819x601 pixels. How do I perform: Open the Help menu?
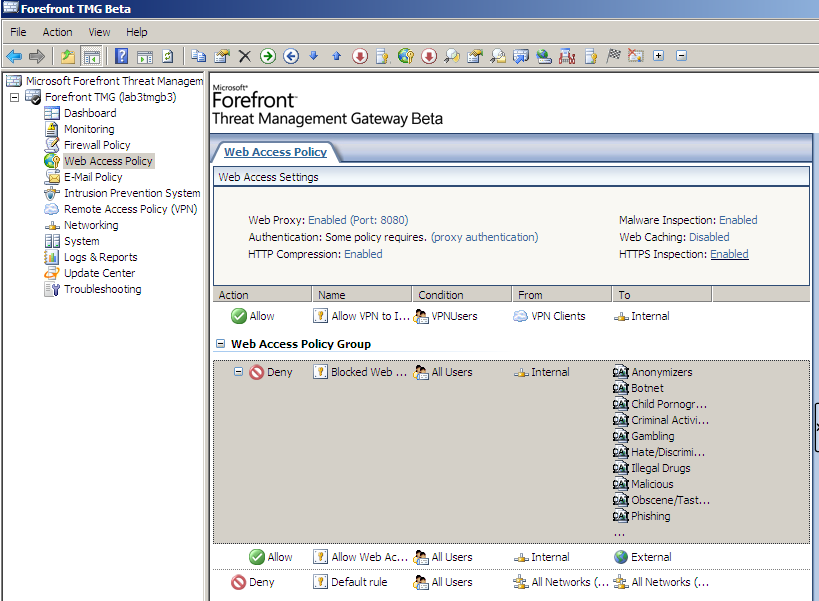(x=137, y=32)
